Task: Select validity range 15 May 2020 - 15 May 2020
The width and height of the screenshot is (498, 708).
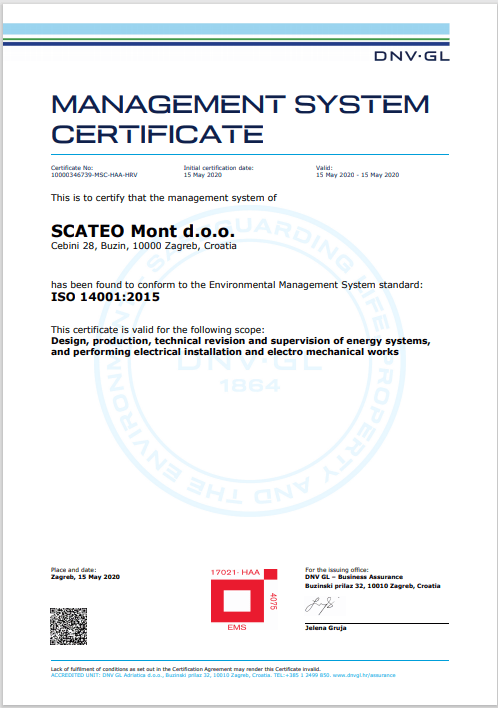Action: [x=358, y=175]
